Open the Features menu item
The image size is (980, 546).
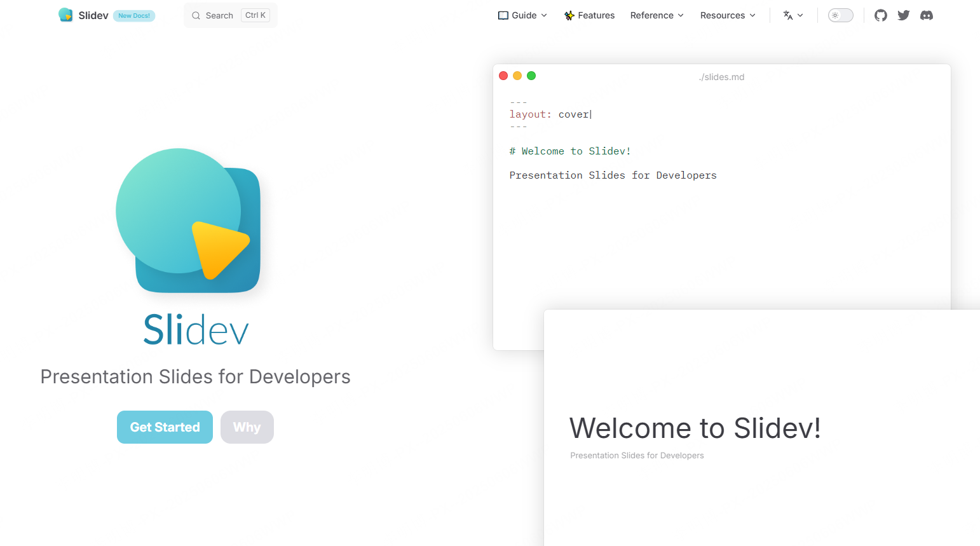pyautogui.click(x=589, y=15)
